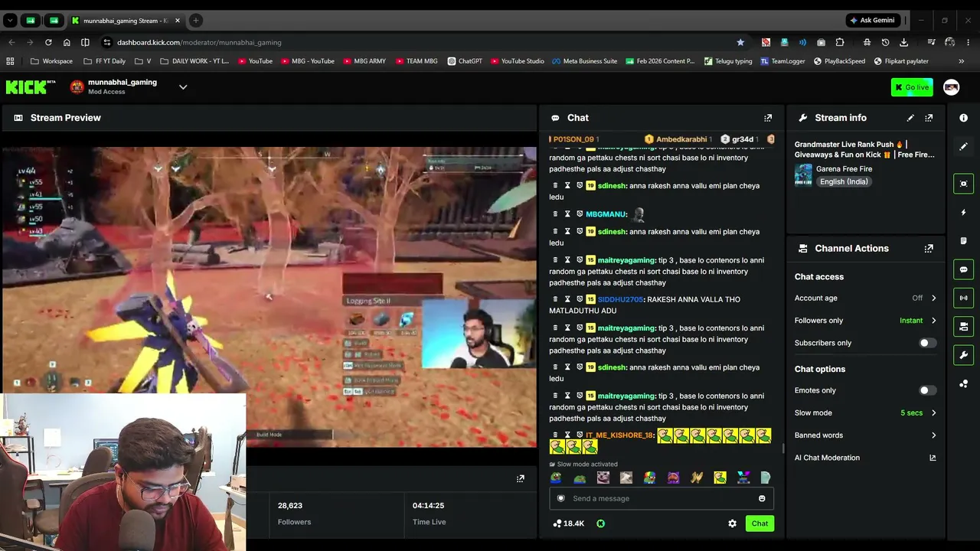
Task: Click the green Go live button
Action: [x=912, y=87]
